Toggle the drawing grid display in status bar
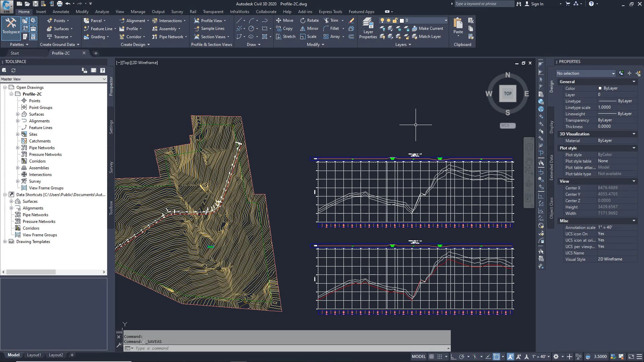644x362 pixels. click(x=432, y=357)
